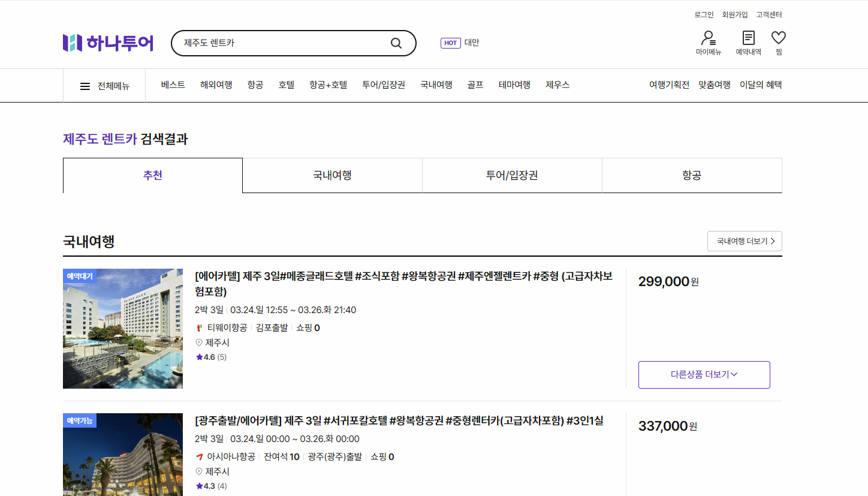This screenshot has width=868, height=496.
Task: Open 국내여행 더보기
Action: (x=745, y=241)
